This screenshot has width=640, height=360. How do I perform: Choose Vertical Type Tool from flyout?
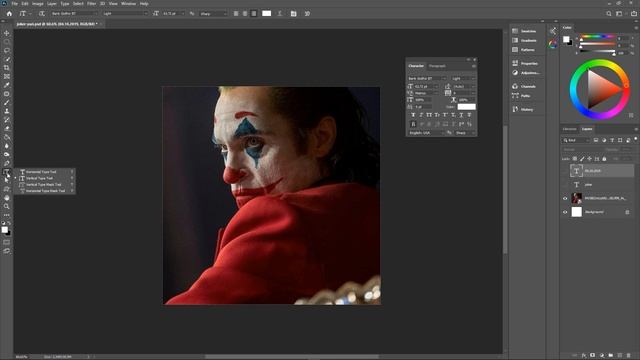pos(45,178)
